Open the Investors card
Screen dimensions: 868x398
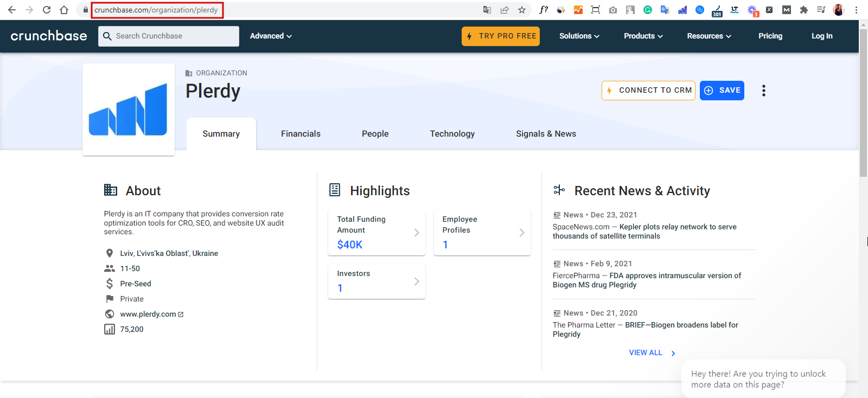pos(377,281)
